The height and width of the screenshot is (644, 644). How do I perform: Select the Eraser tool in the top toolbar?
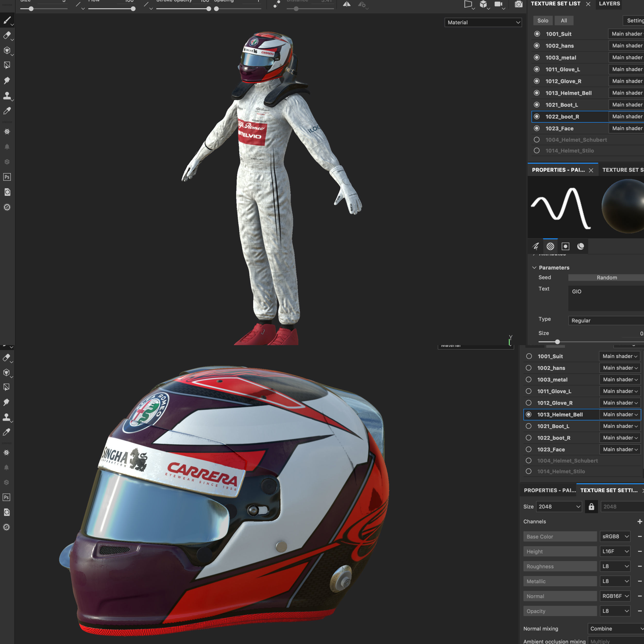[7, 35]
